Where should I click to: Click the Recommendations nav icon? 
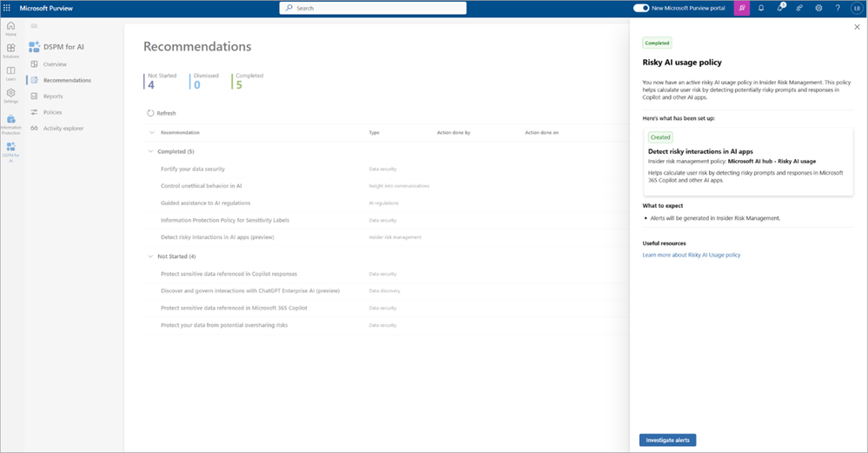point(35,80)
